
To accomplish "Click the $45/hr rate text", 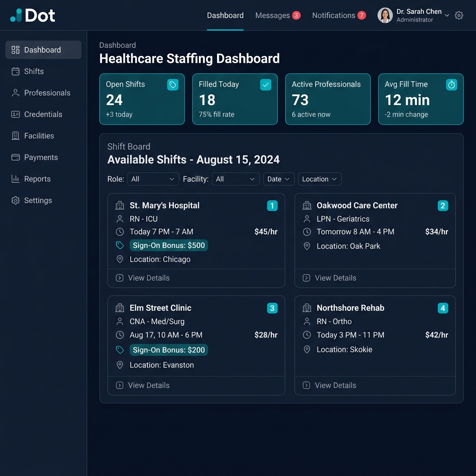I will point(266,232).
